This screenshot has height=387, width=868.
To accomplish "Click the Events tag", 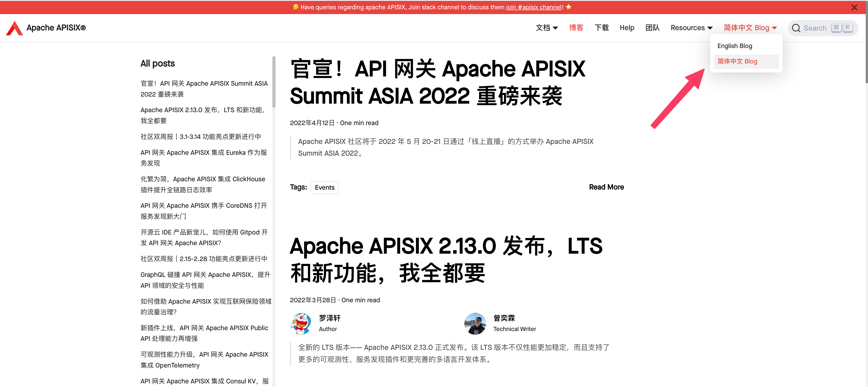I will pos(324,187).
